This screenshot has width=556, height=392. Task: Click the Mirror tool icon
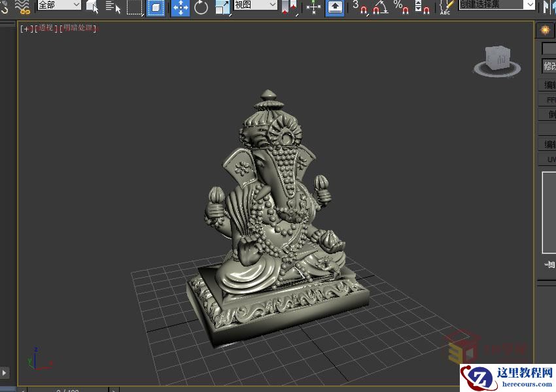click(x=548, y=7)
